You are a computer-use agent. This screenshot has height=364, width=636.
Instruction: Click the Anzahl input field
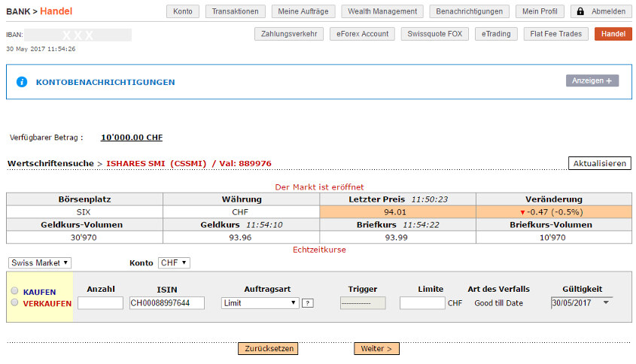tap(100, 303)
